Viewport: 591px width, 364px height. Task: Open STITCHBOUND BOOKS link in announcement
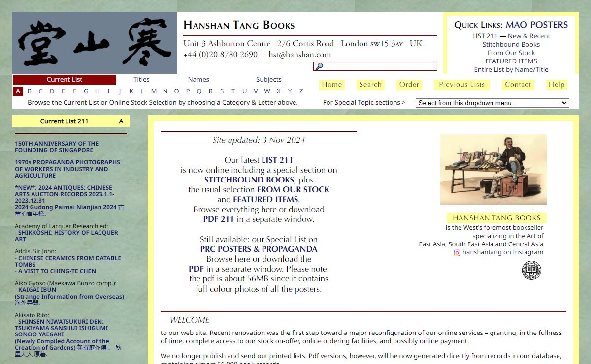click(250, 180)
